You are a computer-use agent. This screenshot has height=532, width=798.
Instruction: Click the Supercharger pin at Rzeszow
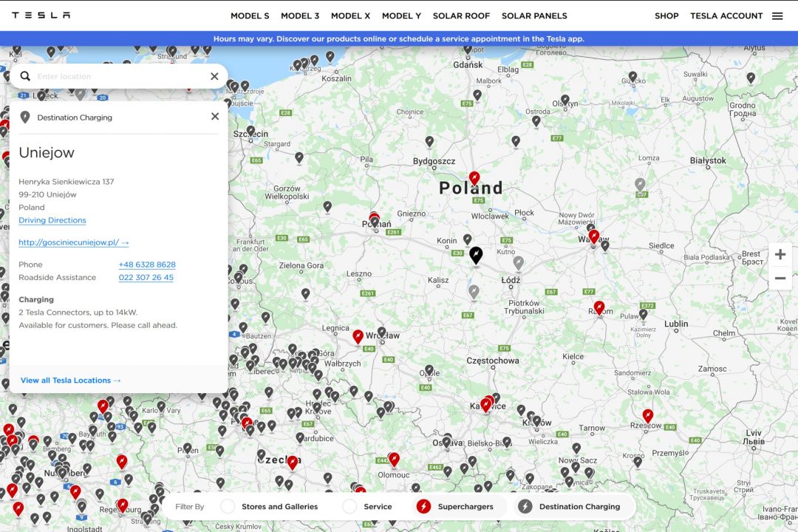click(647, 416)
